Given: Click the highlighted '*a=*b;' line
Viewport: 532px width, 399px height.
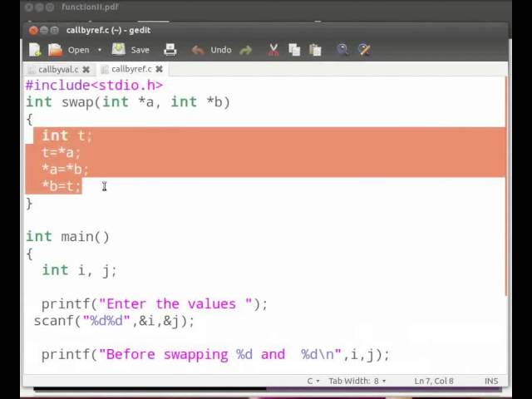Looking at the screenshot, I should (x=65, y=170).
